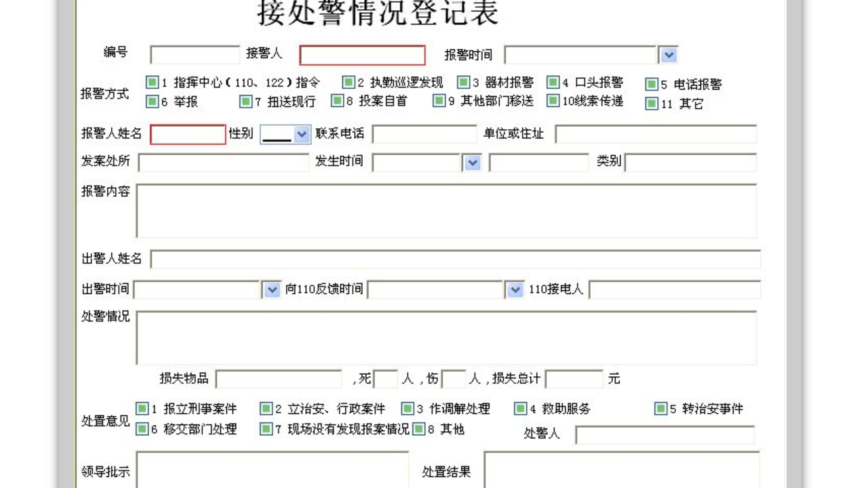Click the 报警人姓名 text box
Screen dimensions: 868x488
(186, 134)
